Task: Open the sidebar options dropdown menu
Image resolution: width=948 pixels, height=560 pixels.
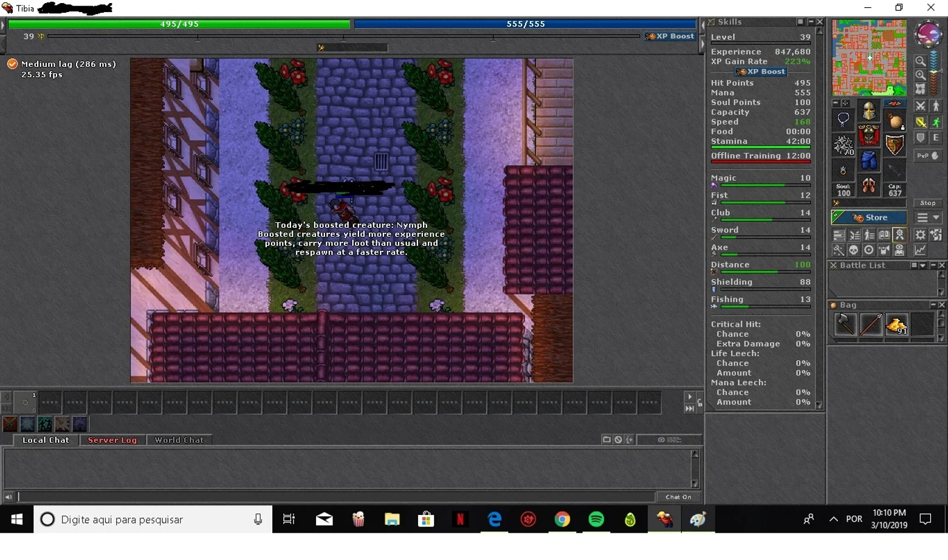Action: [928, 217]
